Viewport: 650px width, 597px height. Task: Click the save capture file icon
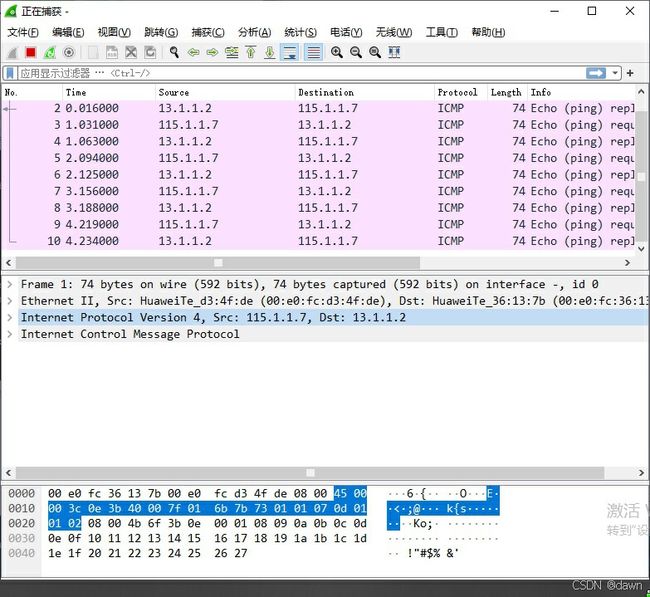[112, 53]
